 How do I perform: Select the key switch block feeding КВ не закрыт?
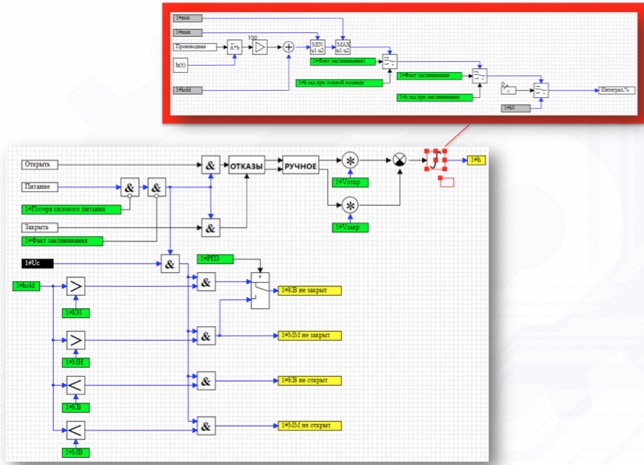point(260,290)
